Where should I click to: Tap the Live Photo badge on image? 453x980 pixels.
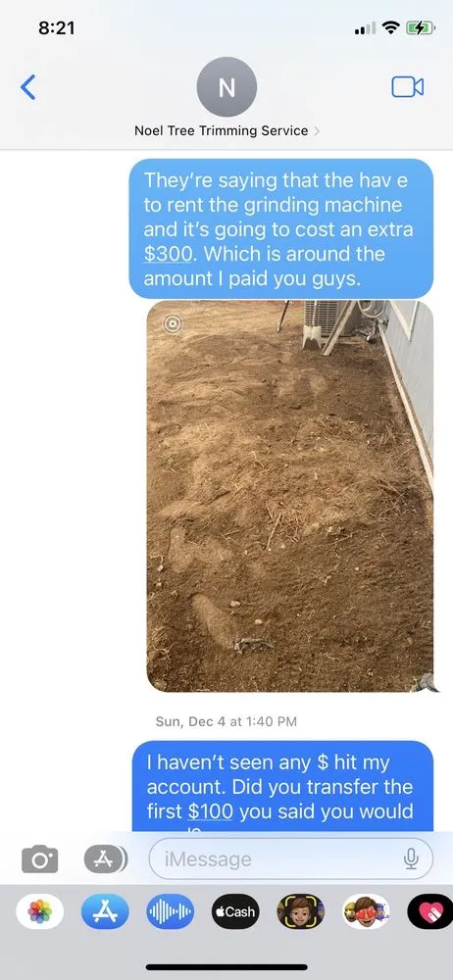(173, 323)
